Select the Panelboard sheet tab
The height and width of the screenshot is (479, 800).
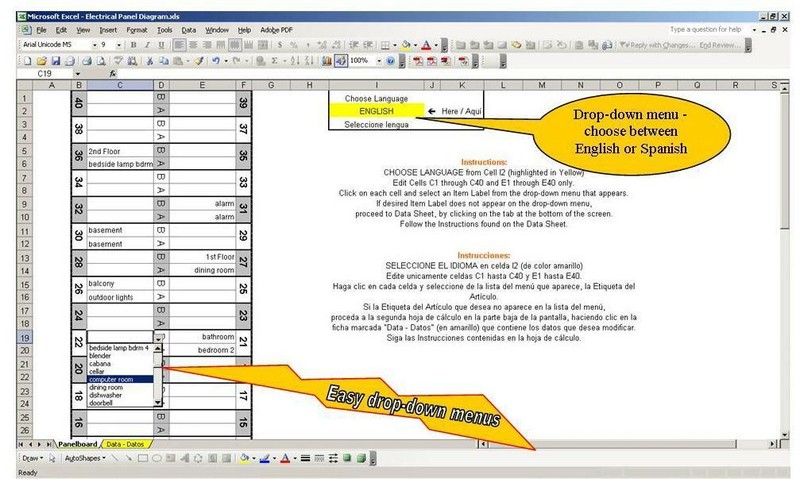point(77,444)
